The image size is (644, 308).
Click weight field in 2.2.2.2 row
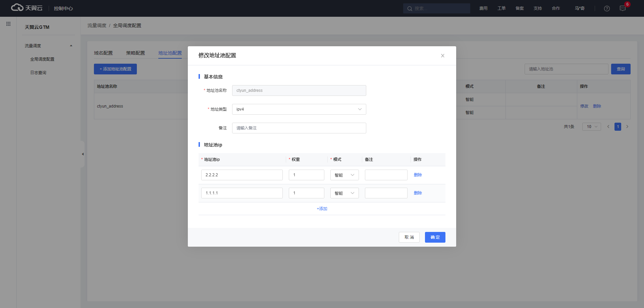[x=307, y=175]
